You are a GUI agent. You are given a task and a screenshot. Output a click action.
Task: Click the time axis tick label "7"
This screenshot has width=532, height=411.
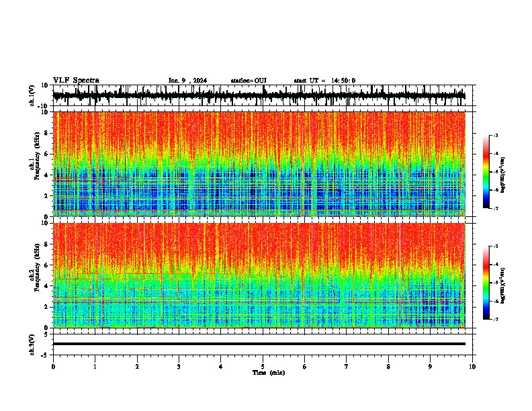coord(347,367)
